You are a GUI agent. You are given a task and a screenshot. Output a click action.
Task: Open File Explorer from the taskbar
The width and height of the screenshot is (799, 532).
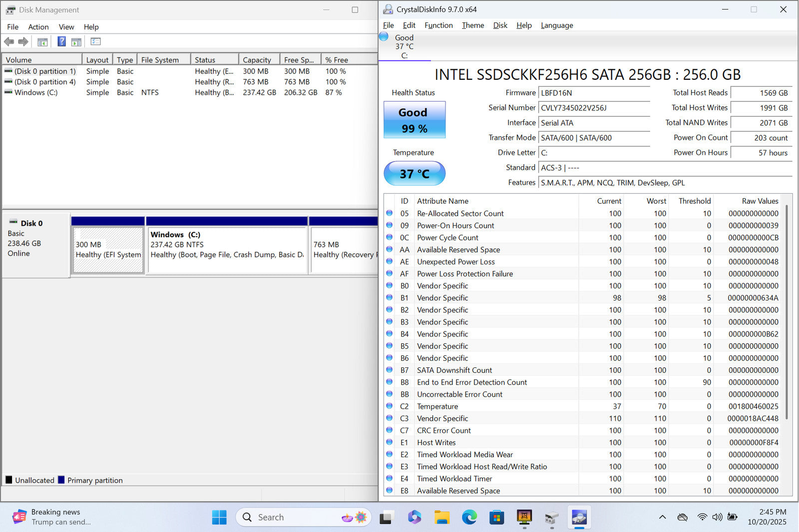[x=441, y=518]
